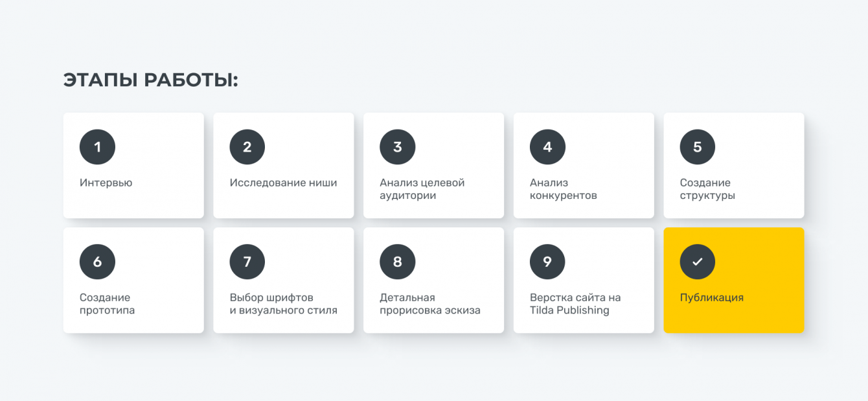
Task: Select the Создание прототипа text
Action: tap(107, 304)
